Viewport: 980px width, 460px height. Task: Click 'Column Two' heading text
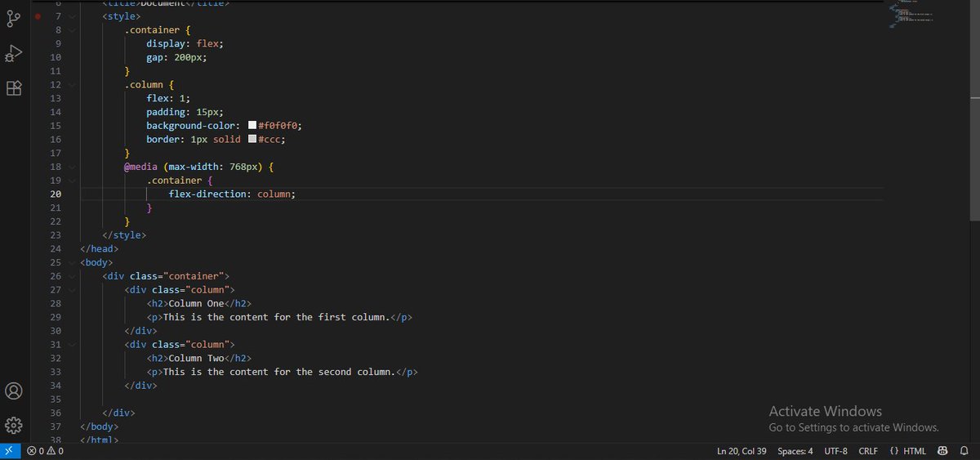(196, 359)
